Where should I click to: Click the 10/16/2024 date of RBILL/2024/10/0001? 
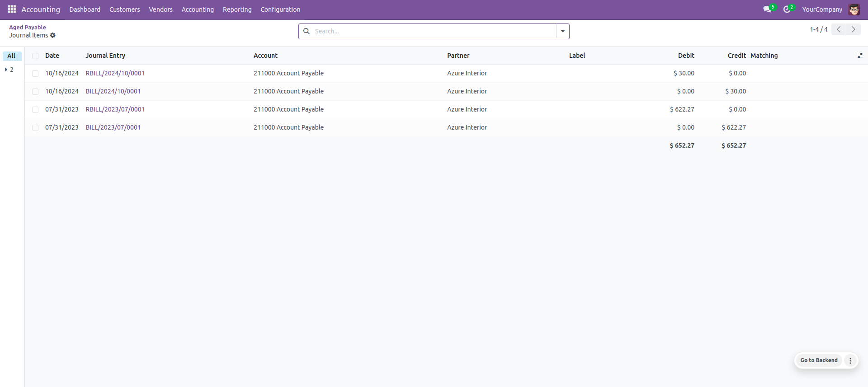[62, 73]
